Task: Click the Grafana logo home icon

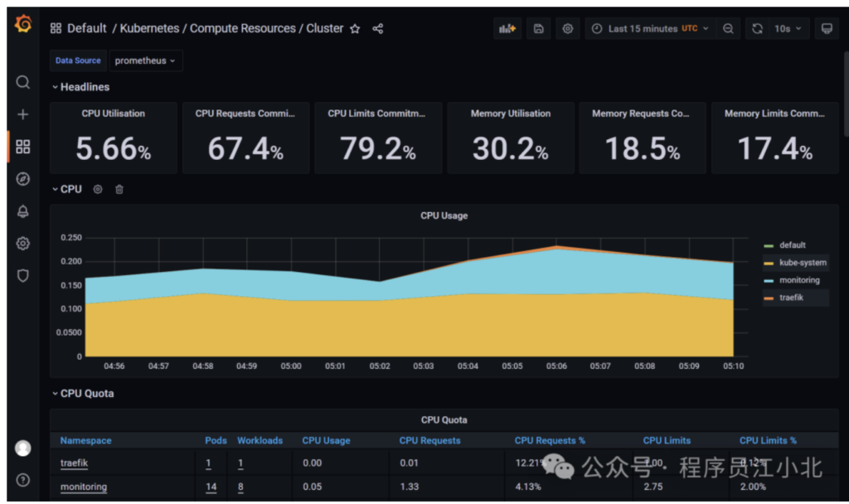Action: coord(23,25)
